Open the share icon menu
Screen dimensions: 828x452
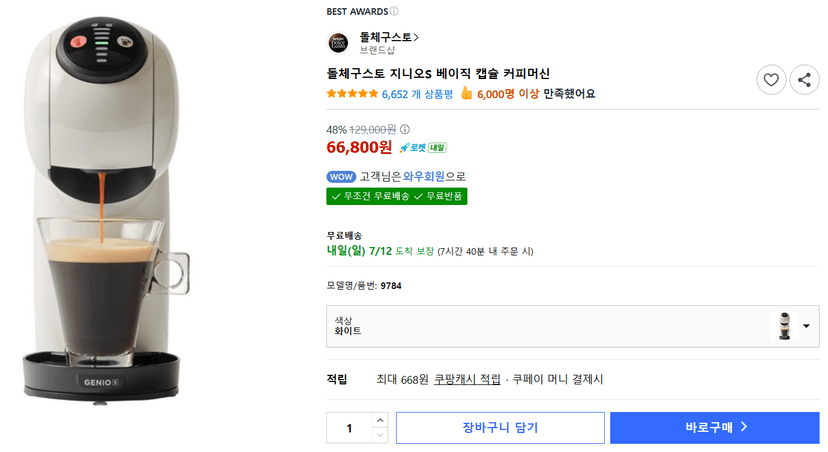tap(804, 80)
